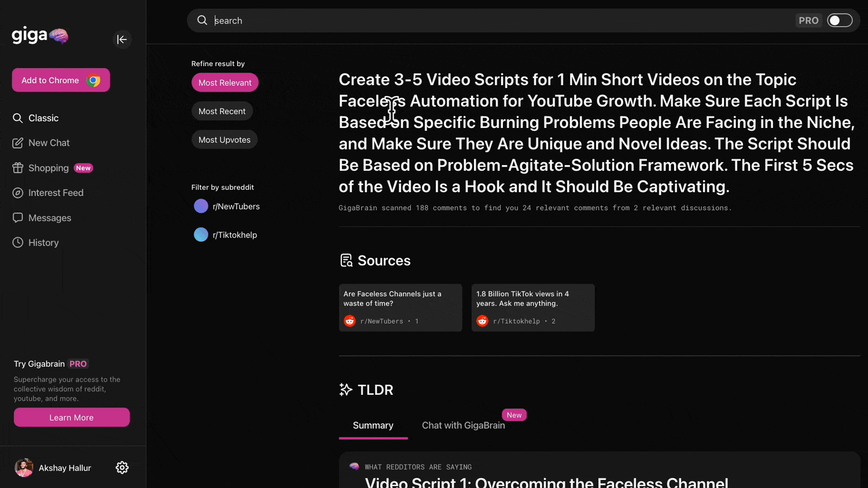The image size is (868, 488).
Task: Open the Faceless Channels source card
Action: coord(400,307)
